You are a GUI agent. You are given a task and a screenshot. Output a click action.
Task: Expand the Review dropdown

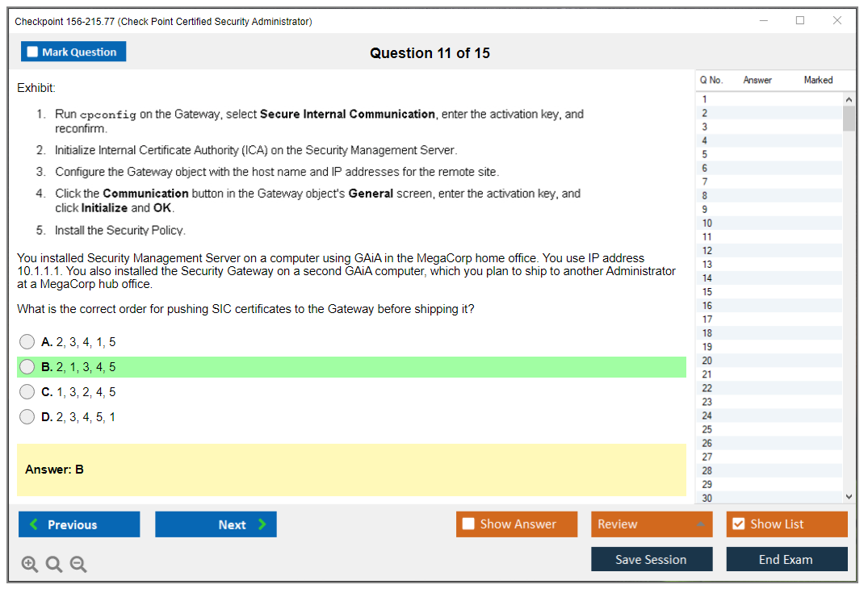[699, 524]
